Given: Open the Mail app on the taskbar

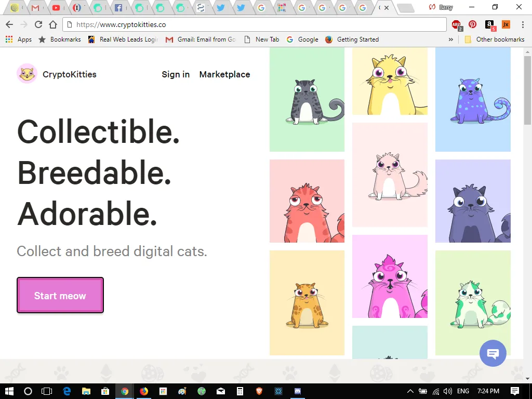Looking at the screenshot, I should 221,391.
